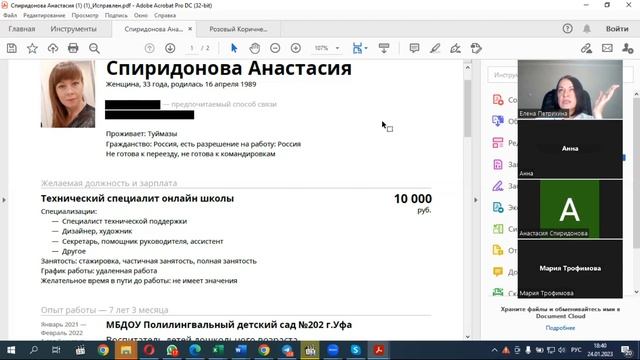The height and width of the screenshot is (360, 640).
Task: Select the highlighter pen tool
Action: pyautogui.click(x=435, y=48)
